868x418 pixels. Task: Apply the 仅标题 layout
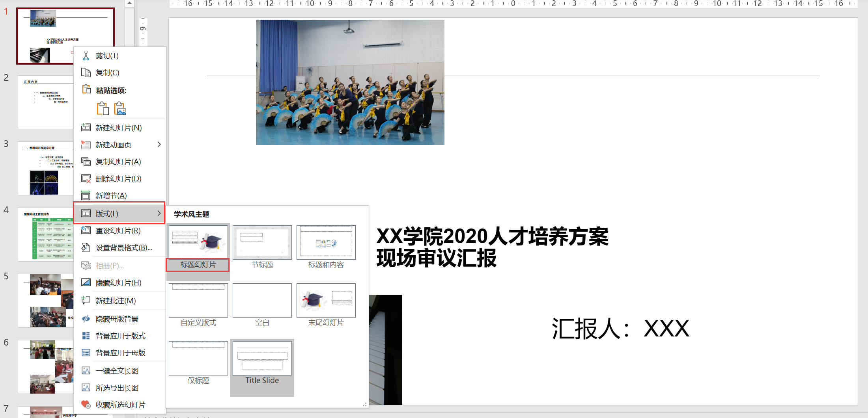pyautogui.click(x=198, y=363)
